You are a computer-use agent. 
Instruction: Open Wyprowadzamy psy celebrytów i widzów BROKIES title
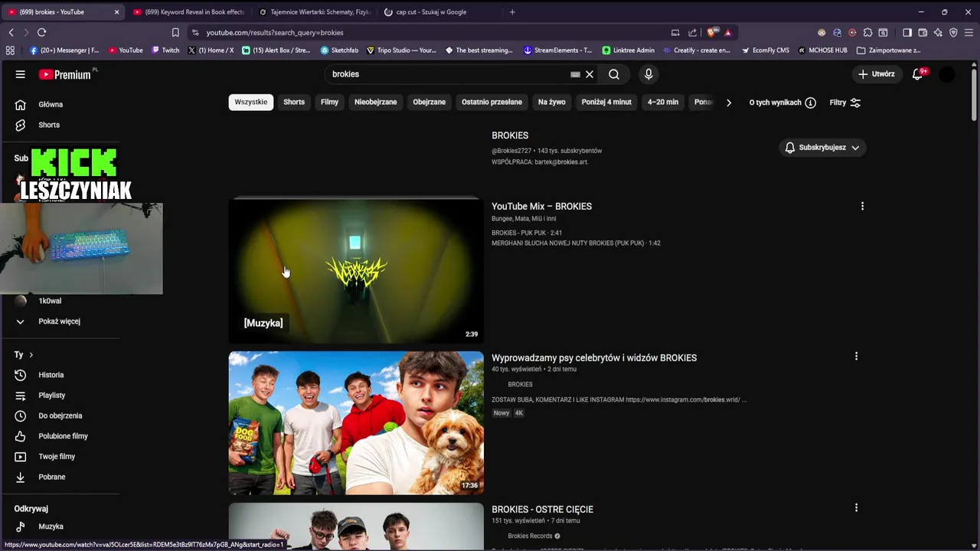pyautogui.click(x=594, y=358)
